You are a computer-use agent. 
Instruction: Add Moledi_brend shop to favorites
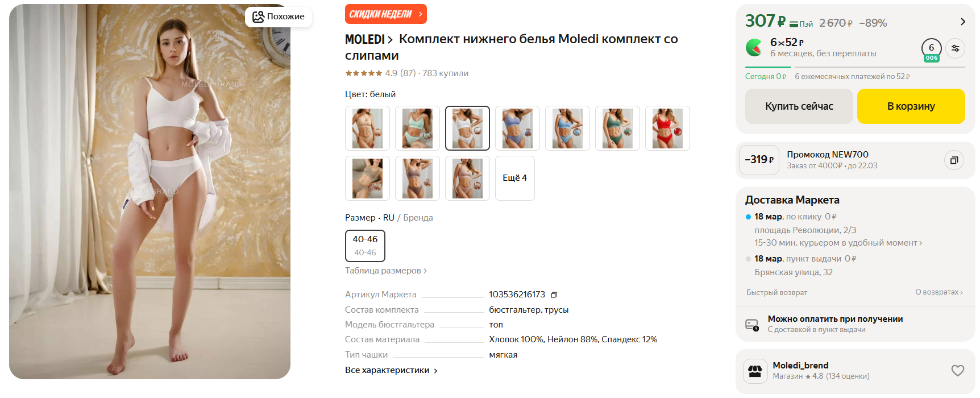[x=957, y=371]
